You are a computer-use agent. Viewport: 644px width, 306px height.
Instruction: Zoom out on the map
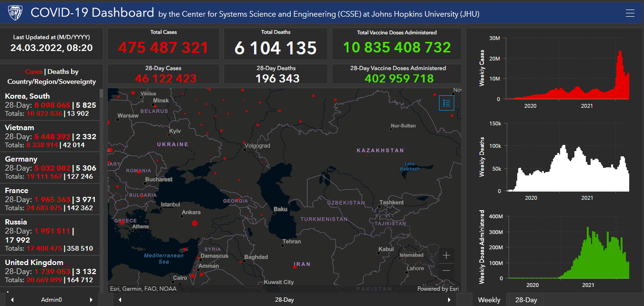[x=446, y=270]
